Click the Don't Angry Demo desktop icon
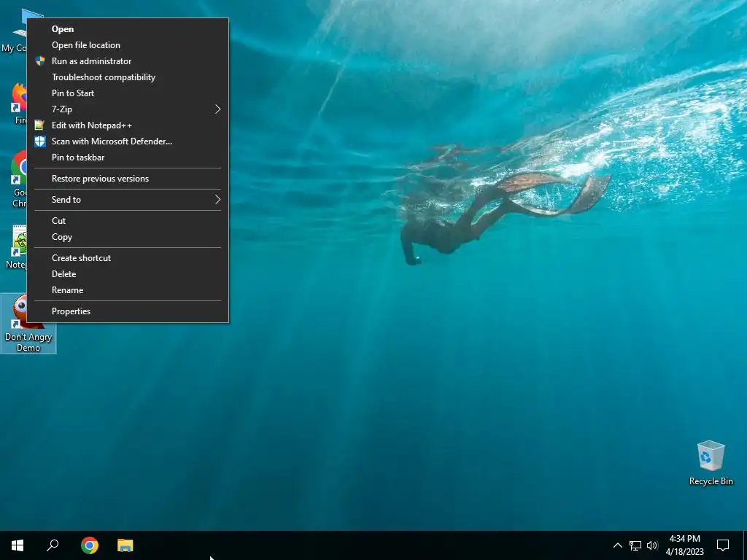The image size is (747, 560). 28,324
